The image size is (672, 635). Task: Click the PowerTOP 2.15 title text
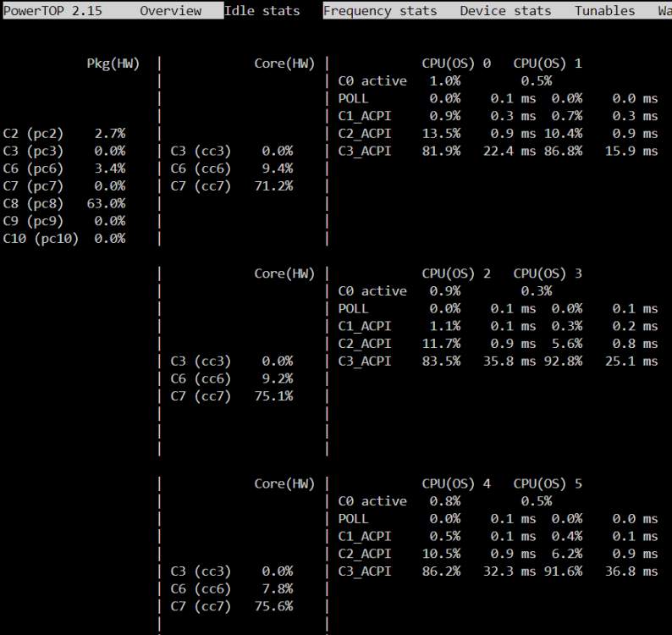(x=52, y=11)
